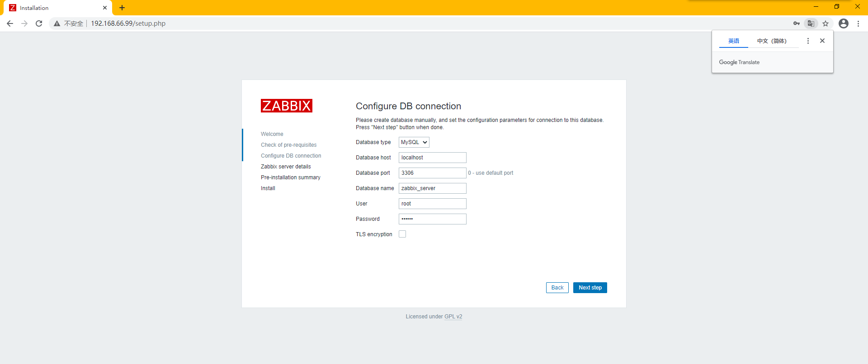Viewport: 868px width, 364px height.
Task: Click the address bar URL
Action: (x=128, y=23)
